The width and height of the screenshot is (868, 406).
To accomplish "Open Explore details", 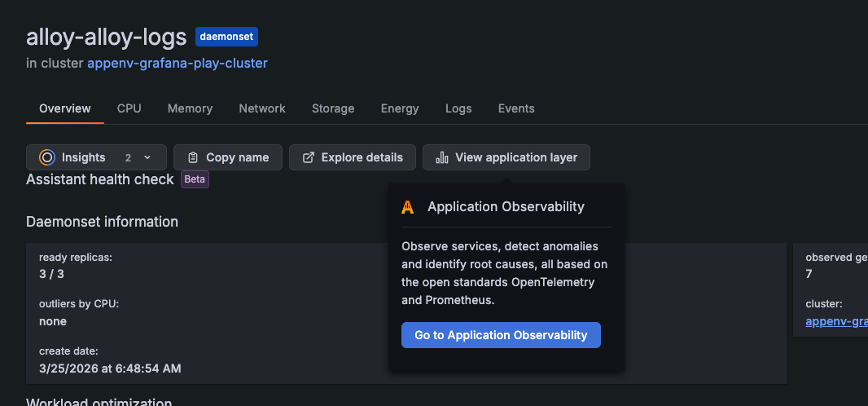I will (352, 157).
